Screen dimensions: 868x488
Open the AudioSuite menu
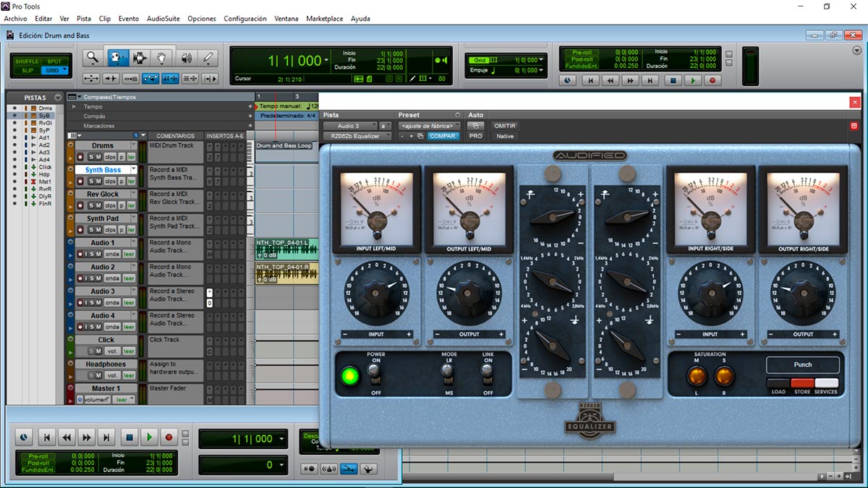163,19
